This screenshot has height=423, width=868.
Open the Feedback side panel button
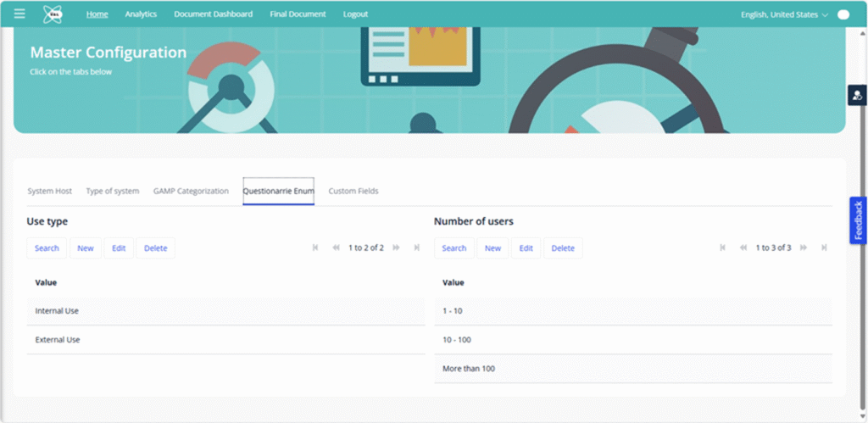coord(858,220)
